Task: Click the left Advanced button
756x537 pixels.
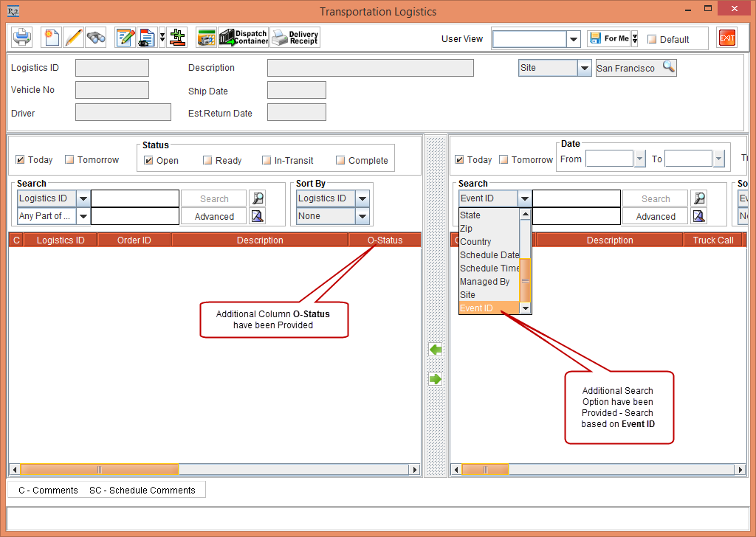Action: point(214,217)
